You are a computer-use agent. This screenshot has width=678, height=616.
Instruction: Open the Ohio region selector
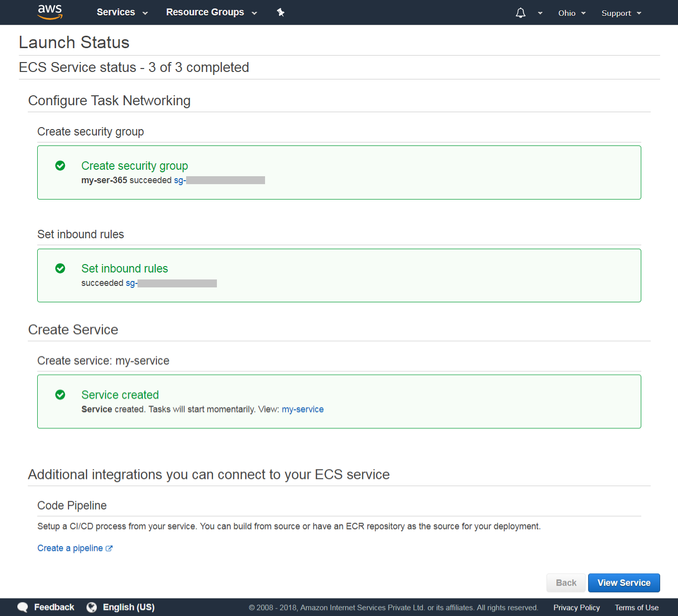click(572, 13)
